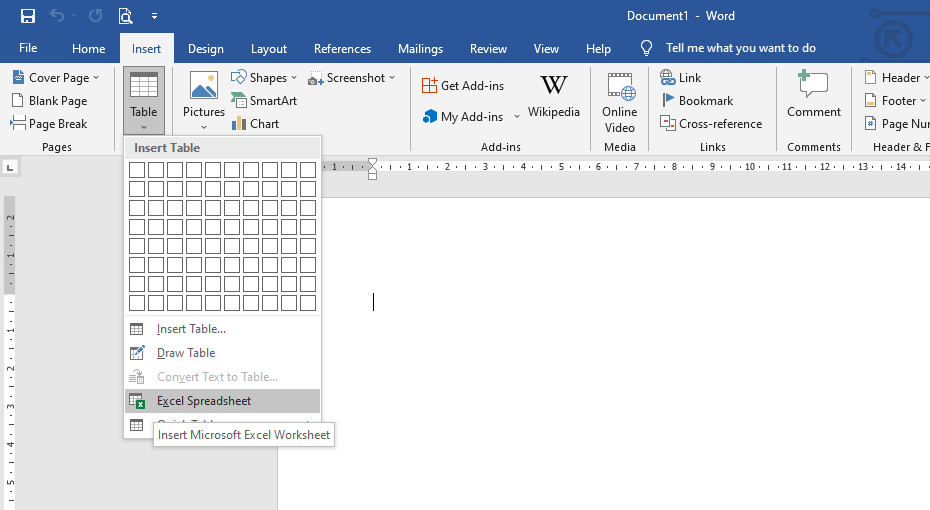Save the document with the floppy disk icon
The image size is (930, 510).
28,16
